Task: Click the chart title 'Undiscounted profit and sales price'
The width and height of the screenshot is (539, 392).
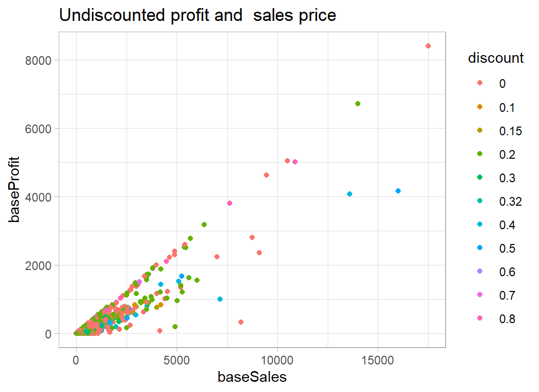Action: pos(198,16)
